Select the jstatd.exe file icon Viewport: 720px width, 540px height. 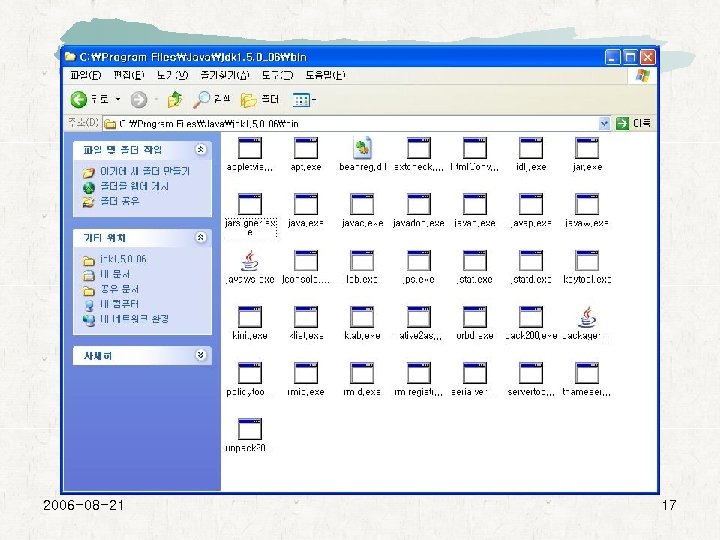(x=531, y=261)
